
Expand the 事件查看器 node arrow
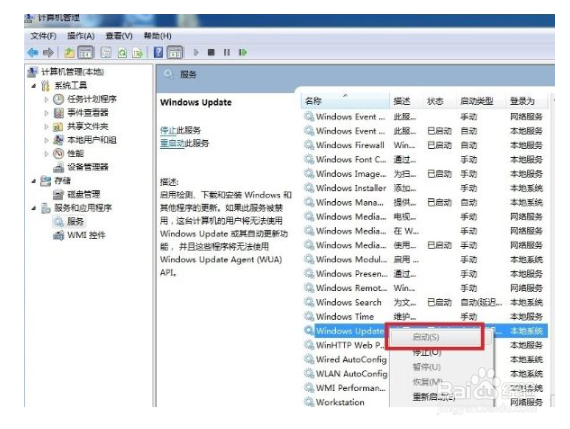tap(47, 113)
